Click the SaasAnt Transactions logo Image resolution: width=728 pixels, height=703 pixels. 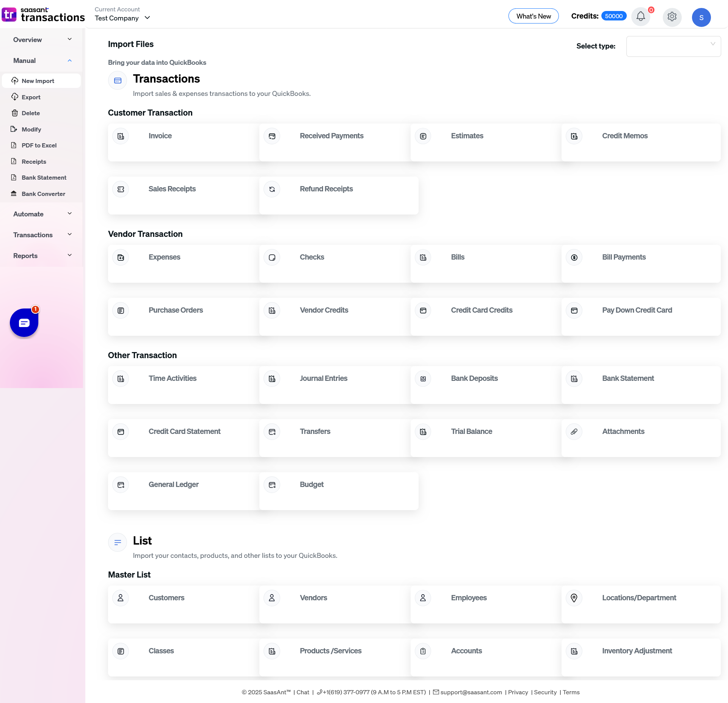[43, 15]
